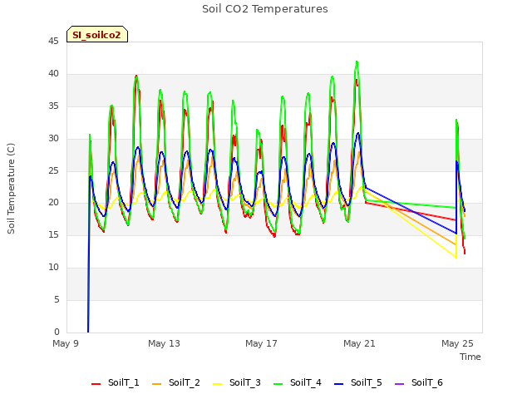Image resolution: width=532 pixels, height=399 pixels.
Task: Click the 20 y-axis tick label
Action: coord(53,203)
